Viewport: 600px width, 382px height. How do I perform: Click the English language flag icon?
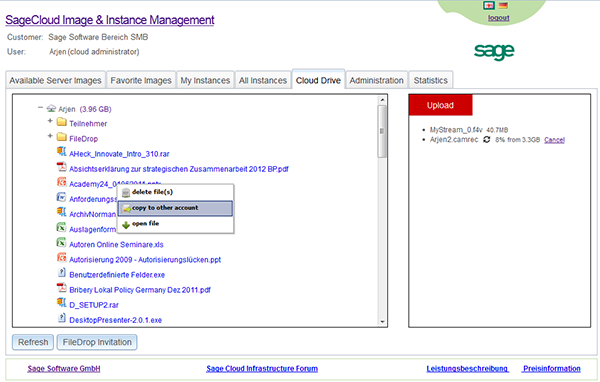(x=489, y=5)
